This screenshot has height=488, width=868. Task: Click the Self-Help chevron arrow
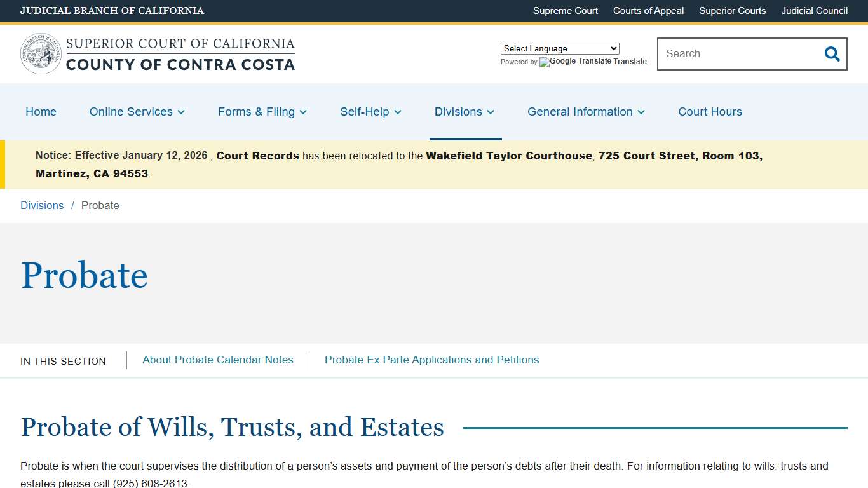coord(398,112)
